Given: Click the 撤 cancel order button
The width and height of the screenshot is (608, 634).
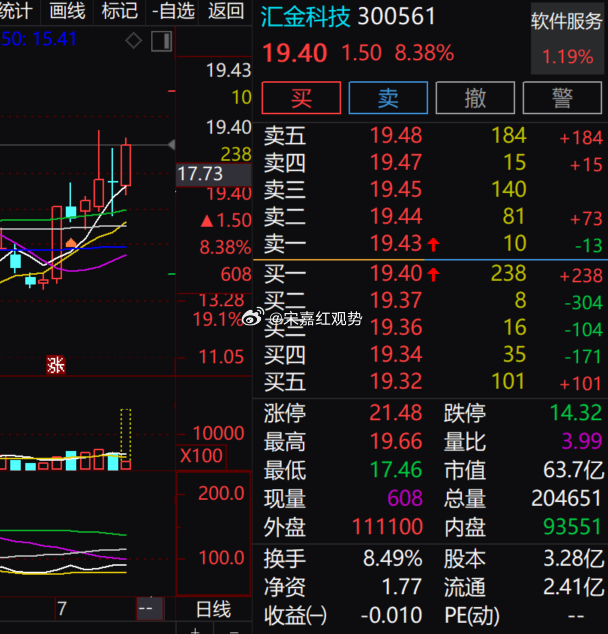Looking at the screenshot, I should pyautogui.click(x=475, y=98).
